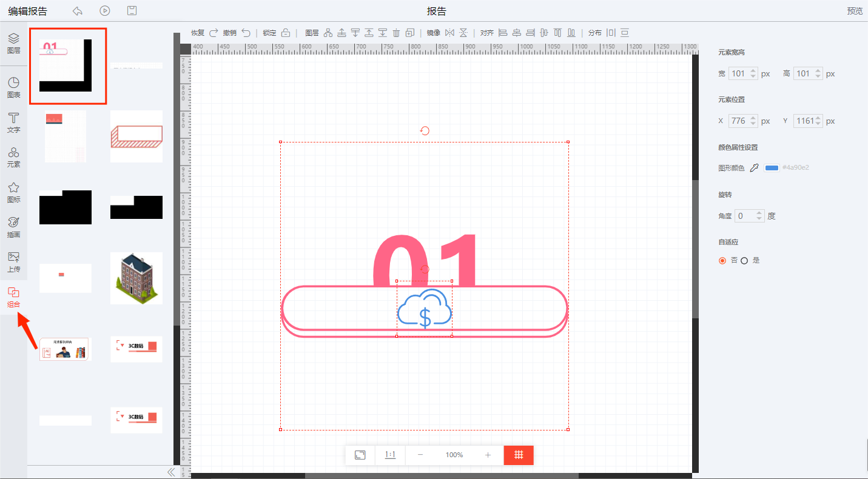Increase the width value stepper
868x479 pixels.
point(753,71)
